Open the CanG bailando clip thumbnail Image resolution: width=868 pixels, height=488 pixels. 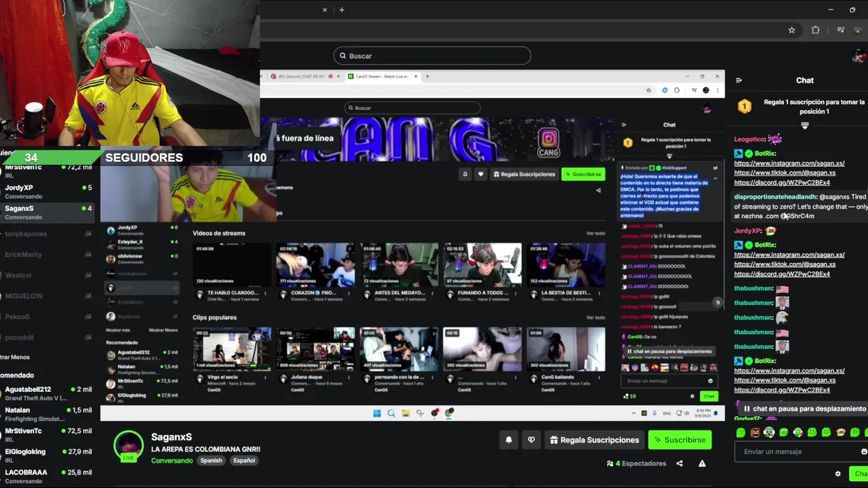(566, 349)
